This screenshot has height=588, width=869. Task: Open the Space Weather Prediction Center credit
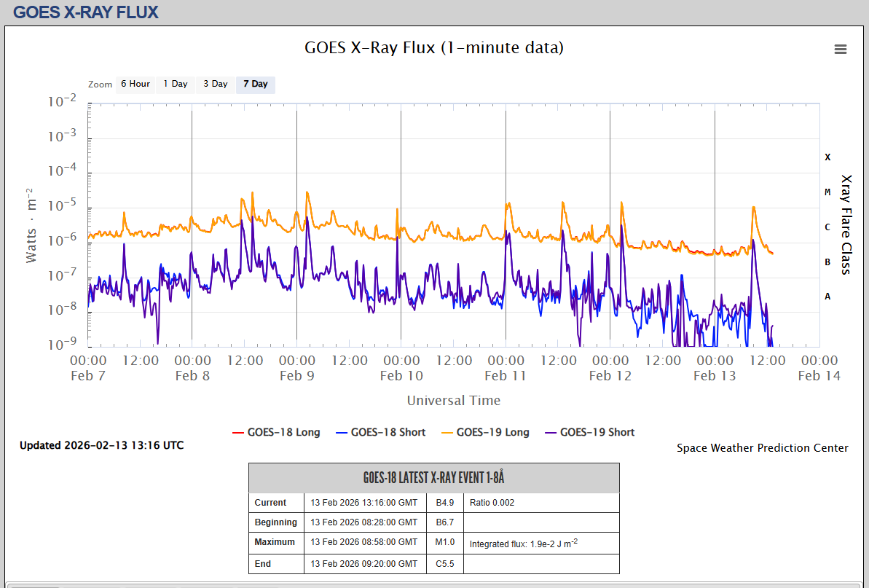762,448
